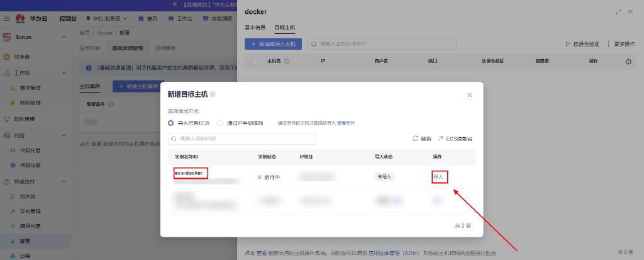Image resolution: width=644 pixels, height=260 pixels.
Task: Click 查看 link at docker panel bottom
Action: coord(262,253)
